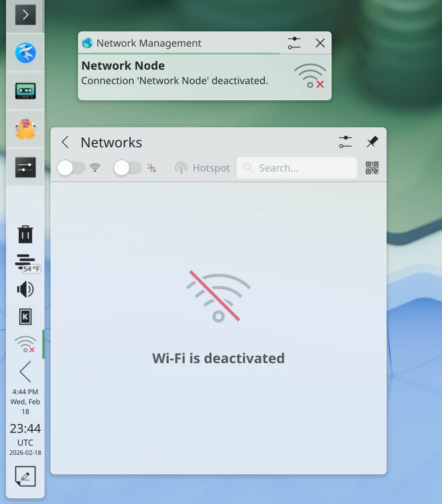The image size is (442, 504).
Task: Open the digital clock showing 4:44 PM
Action: (25, 402)
